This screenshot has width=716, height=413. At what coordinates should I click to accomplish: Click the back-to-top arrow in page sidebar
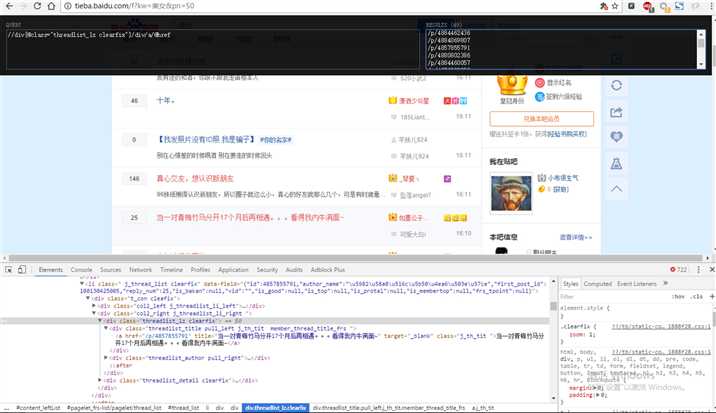click(616, 188)
